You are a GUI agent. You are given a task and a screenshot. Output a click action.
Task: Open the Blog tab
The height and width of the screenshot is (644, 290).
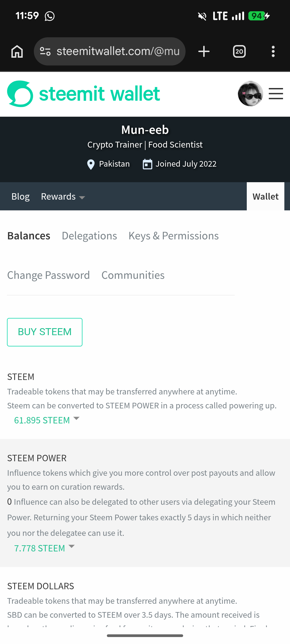click(x=21, y=197)
